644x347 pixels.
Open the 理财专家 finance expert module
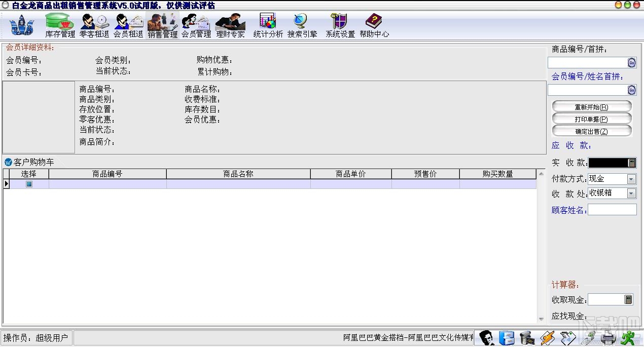(230, 24)
